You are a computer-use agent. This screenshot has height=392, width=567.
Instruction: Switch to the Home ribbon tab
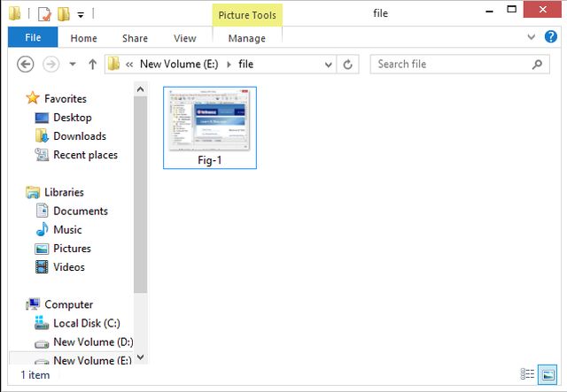[x=83, y=38]
